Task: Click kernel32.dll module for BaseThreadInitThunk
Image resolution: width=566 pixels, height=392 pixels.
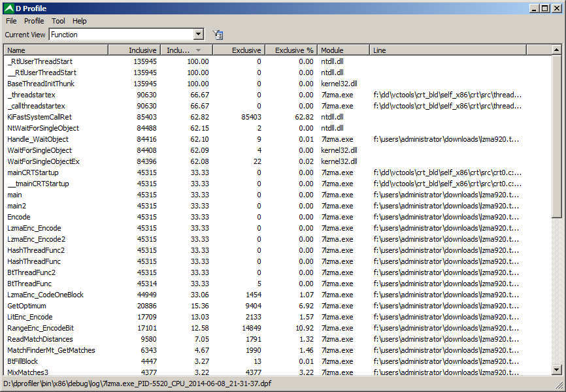Action: tap(339, 84)
